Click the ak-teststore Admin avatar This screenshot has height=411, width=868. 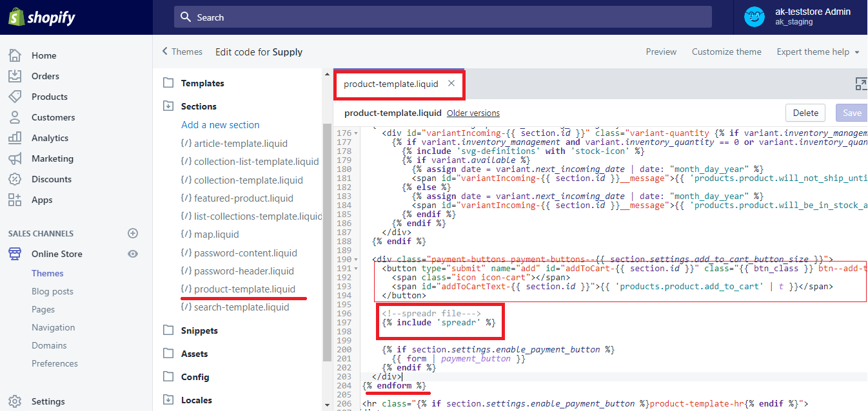coord(754,17)
